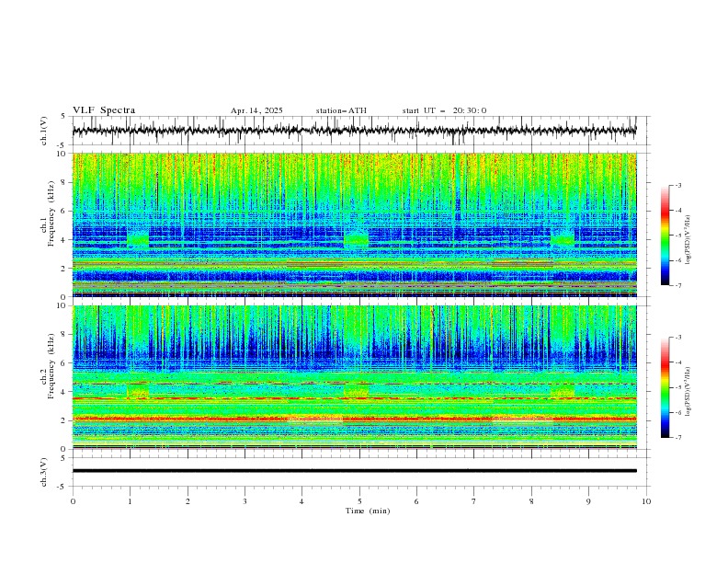Click the "Time (min)" axis label
This screenshot has height=563, width=728.
pyautogui.click(x=368, y=511)
